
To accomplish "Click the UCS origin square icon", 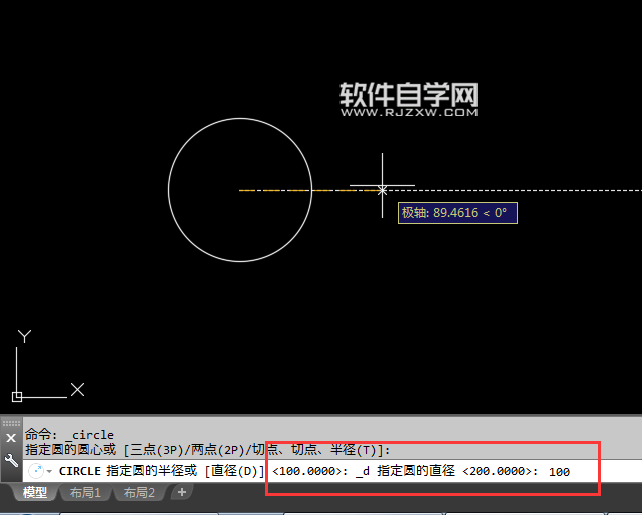I will (x=17, y=397).
